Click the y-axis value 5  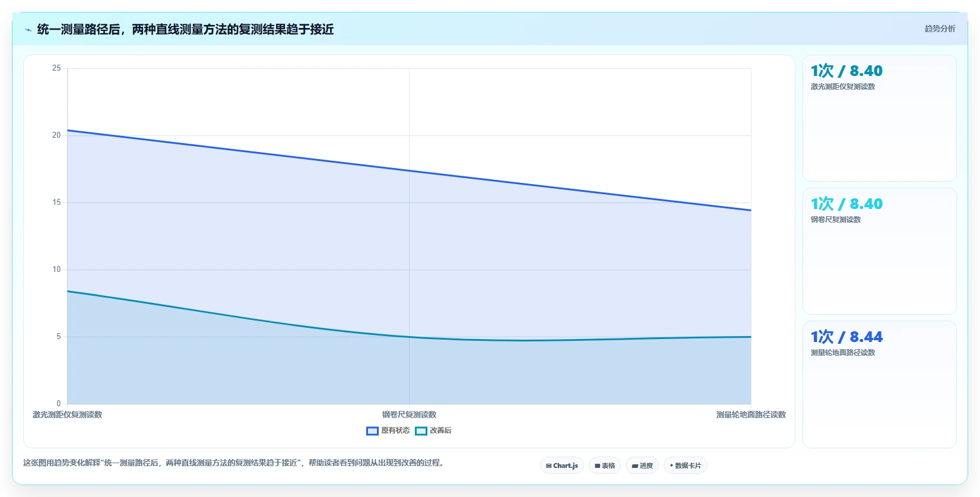tap(59, 337)
